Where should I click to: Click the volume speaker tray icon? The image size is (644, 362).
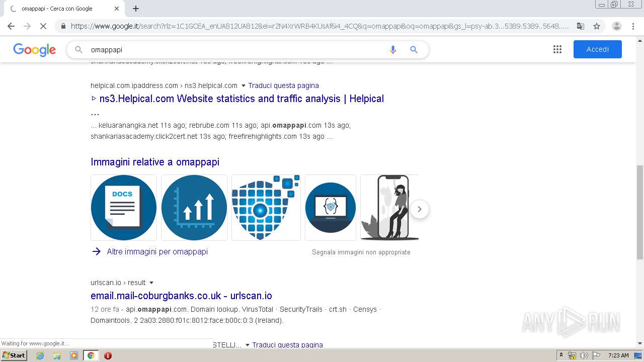(x=584, y=355)
